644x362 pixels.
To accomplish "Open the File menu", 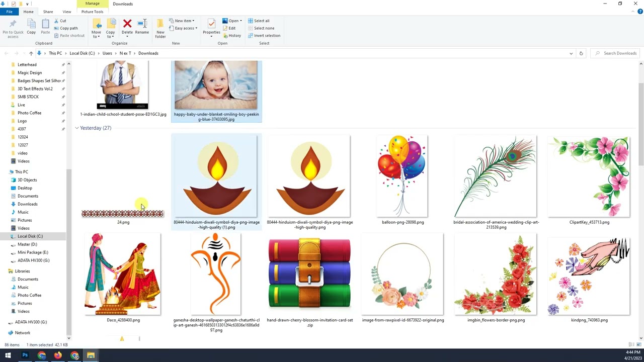I will point(9,12).
